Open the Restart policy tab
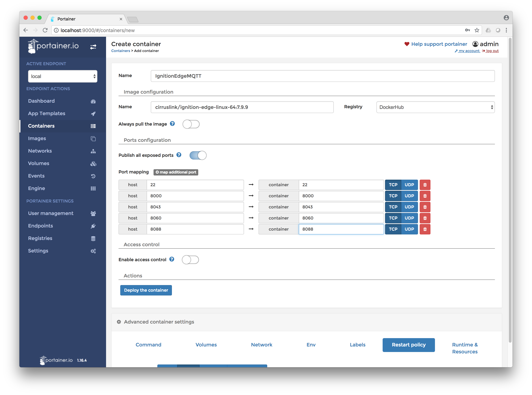Viewport: 532px width, 395px height. click(408, 345)
